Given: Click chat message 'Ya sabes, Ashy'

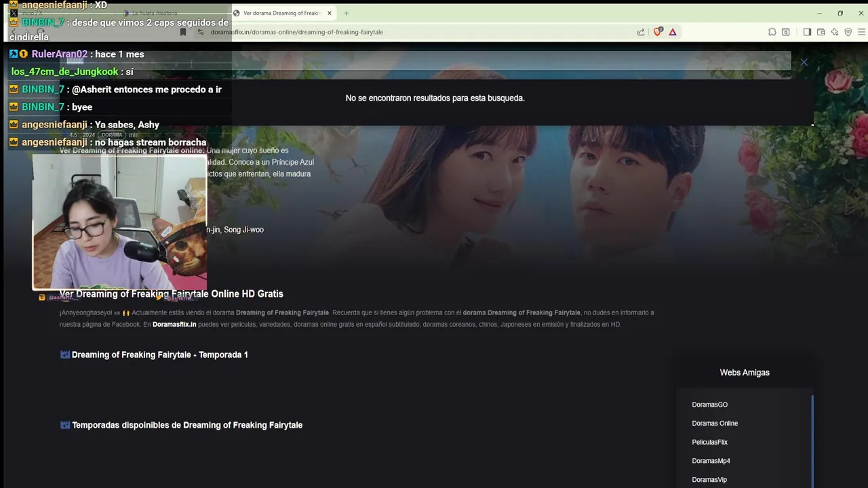Looking at the screenshot, I should (x=127, y=125).
